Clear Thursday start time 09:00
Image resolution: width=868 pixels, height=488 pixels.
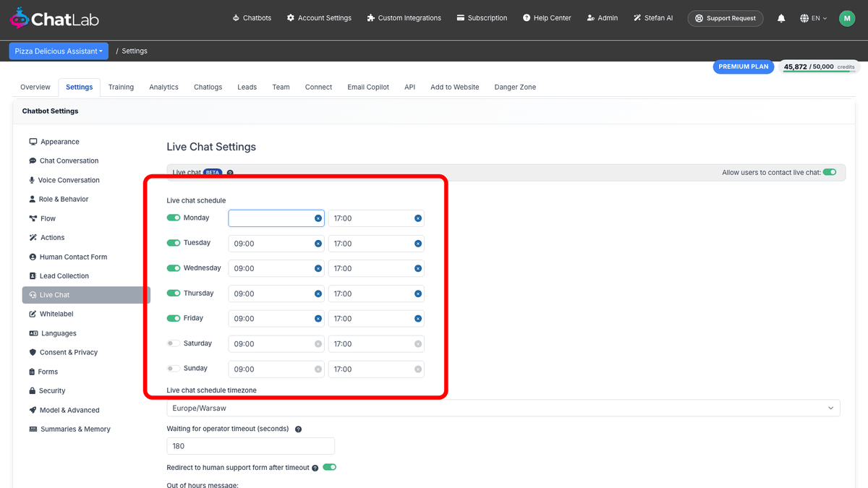coord(318,294)
